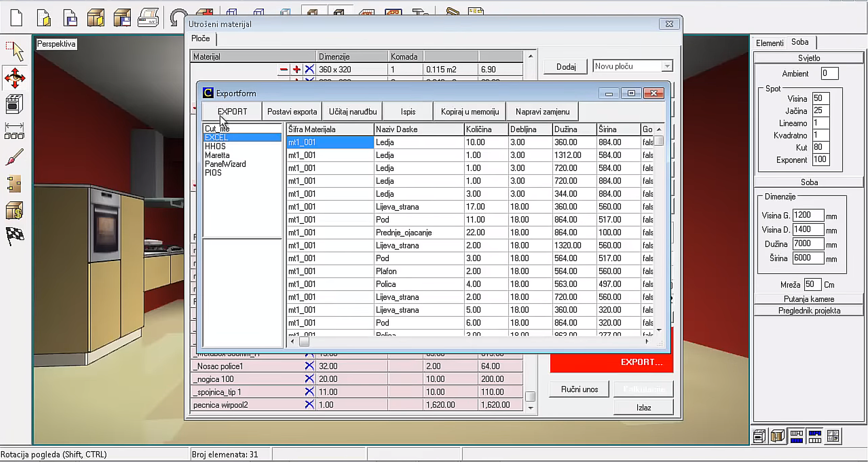Click the Izlaz button

[x=644, y=408]
